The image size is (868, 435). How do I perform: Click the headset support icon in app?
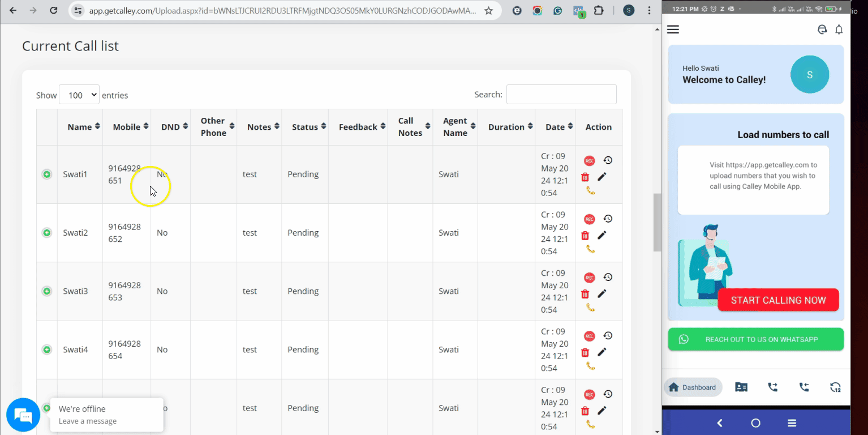(x=822, y=30)
